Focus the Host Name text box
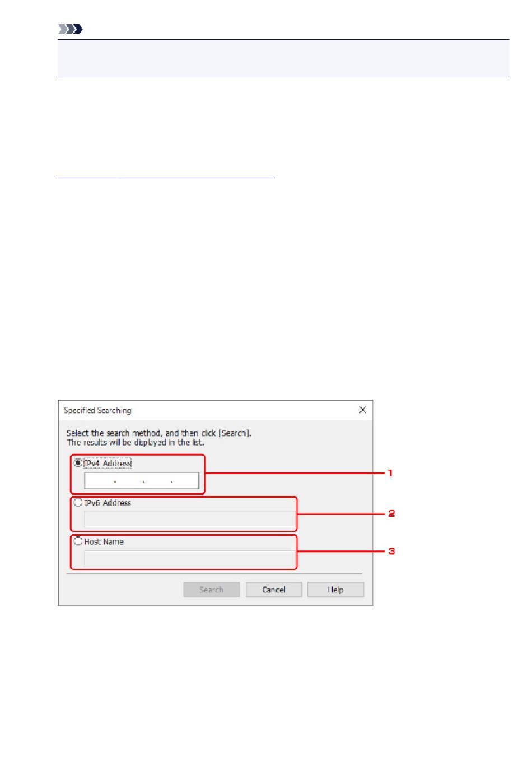Viewport: 532px width, 783px height. (x=189, y=559)
